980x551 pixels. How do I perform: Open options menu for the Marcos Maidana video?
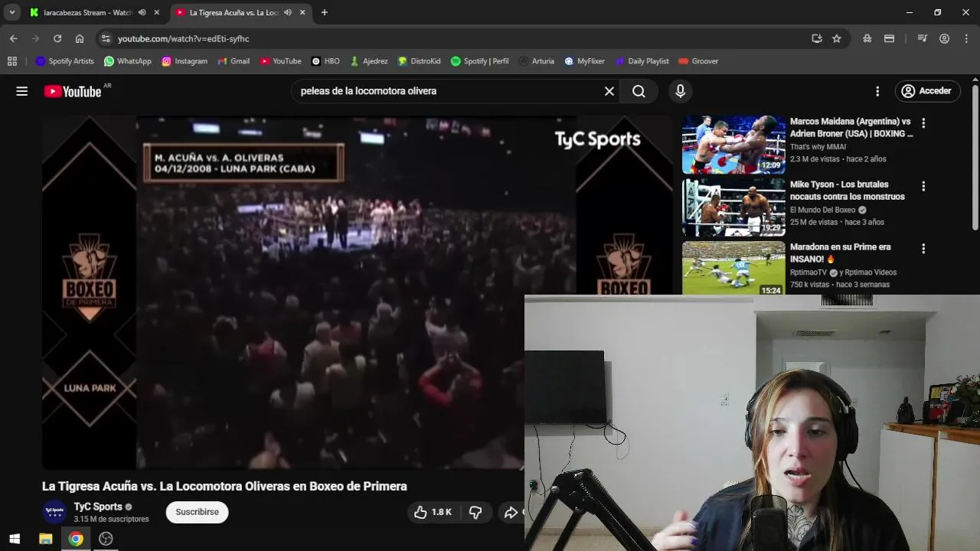(923, 122)
